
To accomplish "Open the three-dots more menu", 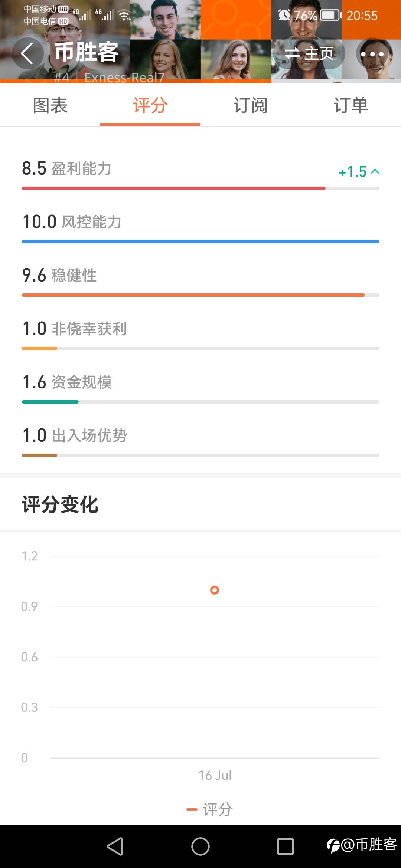I will coord(372,54).
